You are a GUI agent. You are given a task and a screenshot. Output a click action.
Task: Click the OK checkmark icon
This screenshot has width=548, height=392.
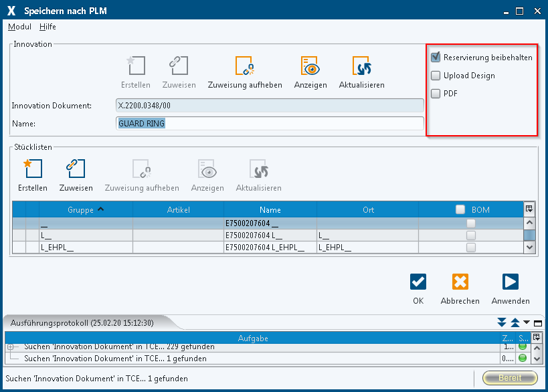click(418, 282)
